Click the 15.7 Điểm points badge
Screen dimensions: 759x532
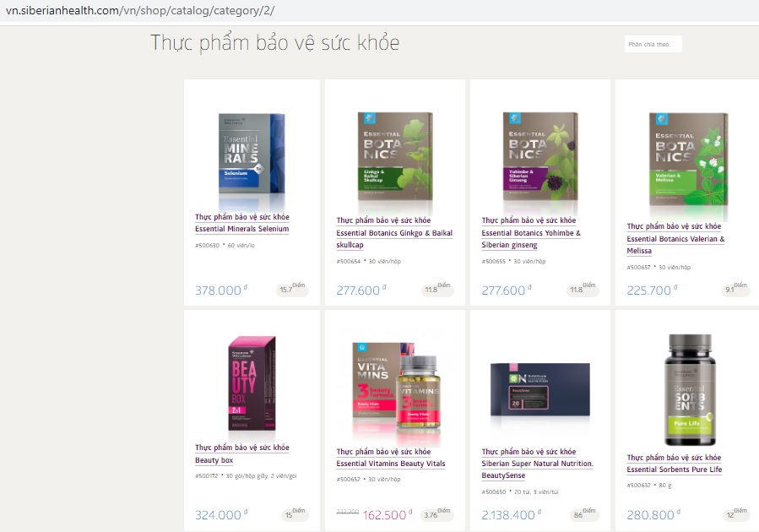(x=292, y=289)
